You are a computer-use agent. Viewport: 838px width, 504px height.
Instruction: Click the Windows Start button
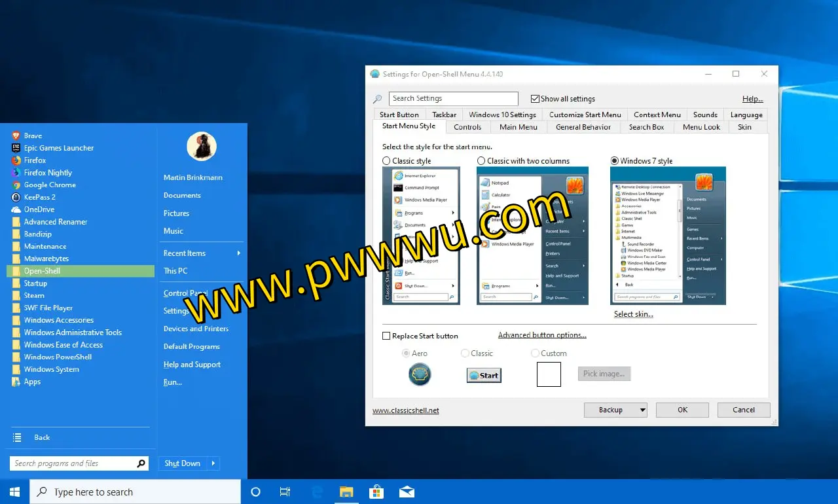click(14, 492)
